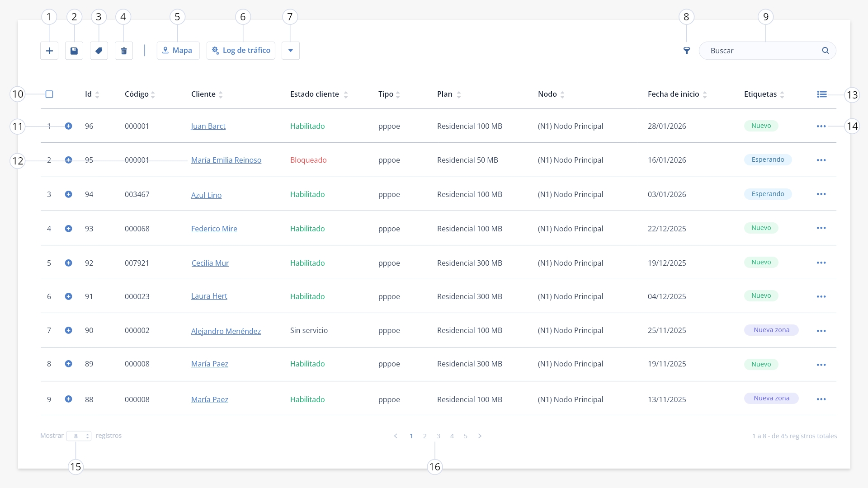The image size is (868, 488).
Task: Go to page 3 in the pagination
Action: tap(439, 436)
